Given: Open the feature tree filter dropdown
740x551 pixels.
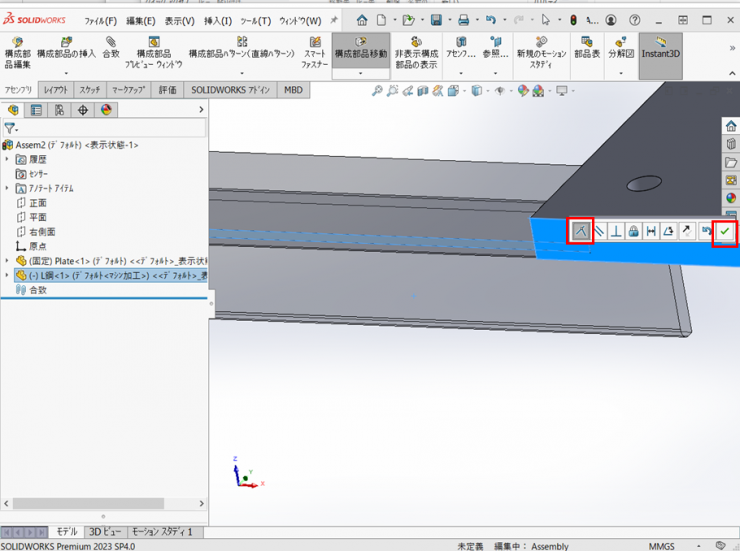Looking at the screenshot, I should point(11,129).
